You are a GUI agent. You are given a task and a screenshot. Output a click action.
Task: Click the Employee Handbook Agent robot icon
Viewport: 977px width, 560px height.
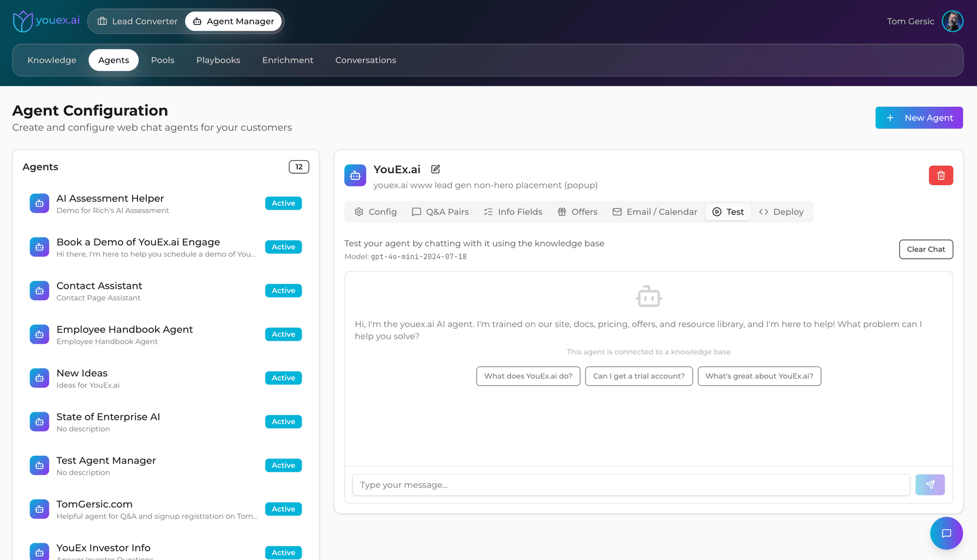39,334
